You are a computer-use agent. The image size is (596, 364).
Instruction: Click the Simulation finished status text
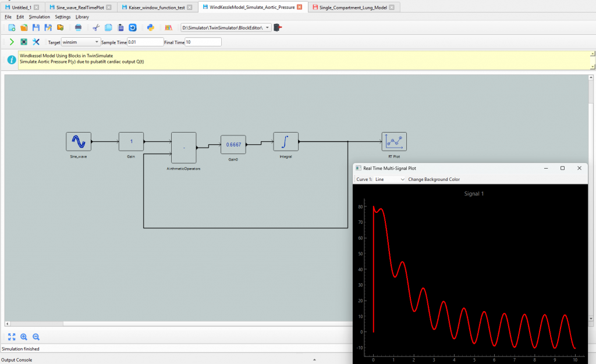tap(20, 349)
